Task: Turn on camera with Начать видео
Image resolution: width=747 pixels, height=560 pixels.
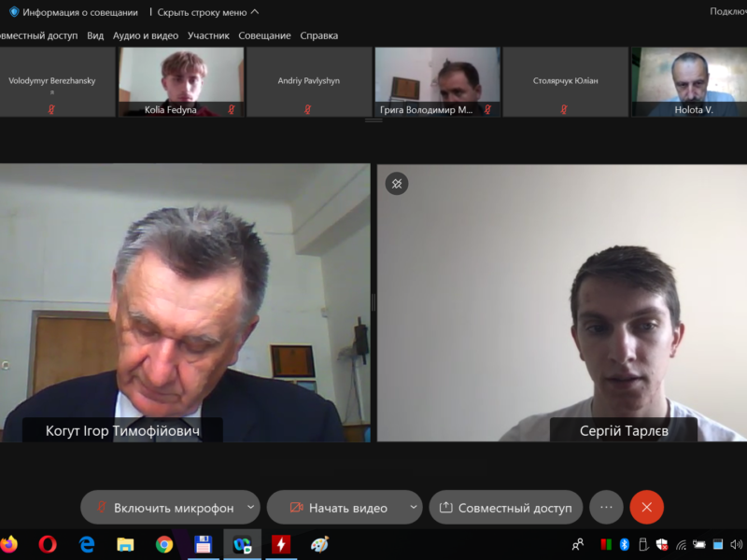Action: [338, 508]
